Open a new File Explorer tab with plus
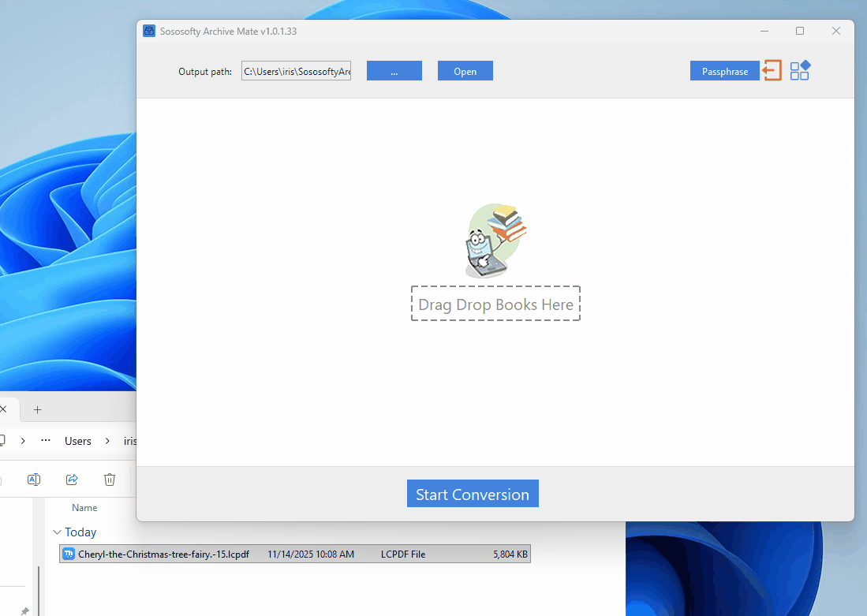The width and height of the screenshot is (867, 616). [x=37, y=409]
